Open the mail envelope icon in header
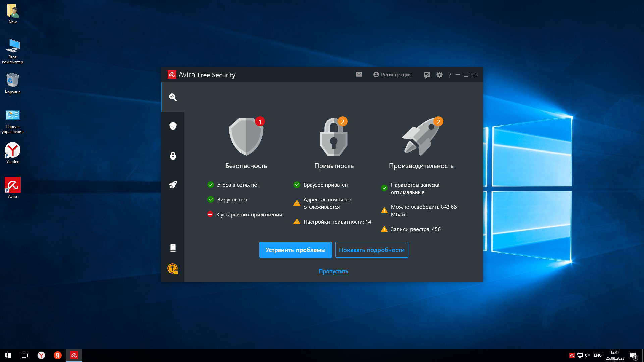This screenshot has width=644, height=362. coord(359,74)
